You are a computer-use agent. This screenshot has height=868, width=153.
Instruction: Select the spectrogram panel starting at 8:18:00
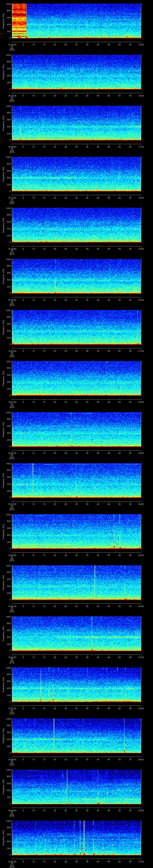click(x=76, y=225)
